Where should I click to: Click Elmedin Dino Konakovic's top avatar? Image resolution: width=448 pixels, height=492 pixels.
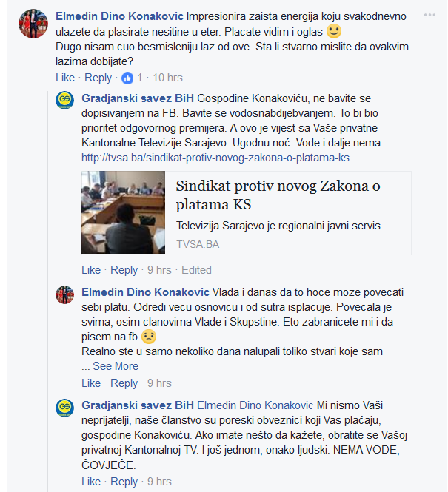[33, 24]
